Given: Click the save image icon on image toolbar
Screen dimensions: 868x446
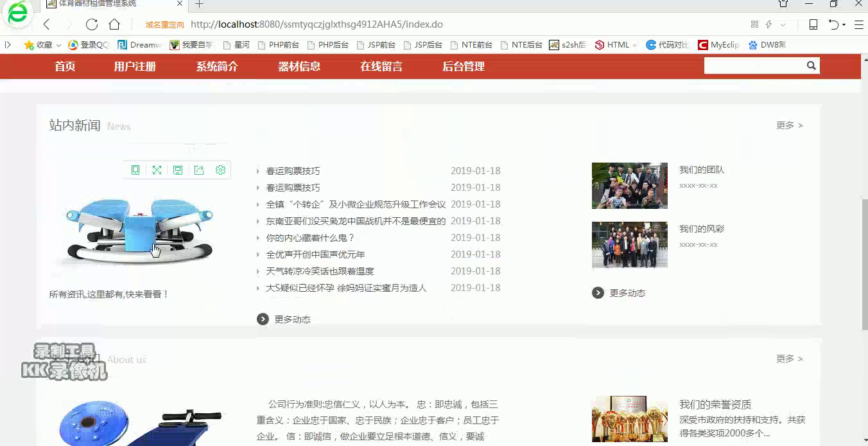Looking at the screenshot, I should point(178,170).
